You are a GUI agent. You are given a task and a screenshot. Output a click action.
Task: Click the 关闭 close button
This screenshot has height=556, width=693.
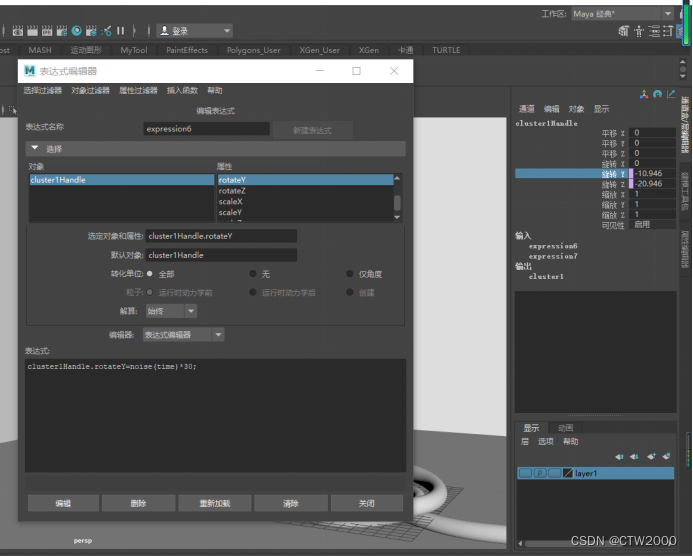coord(367,503)
